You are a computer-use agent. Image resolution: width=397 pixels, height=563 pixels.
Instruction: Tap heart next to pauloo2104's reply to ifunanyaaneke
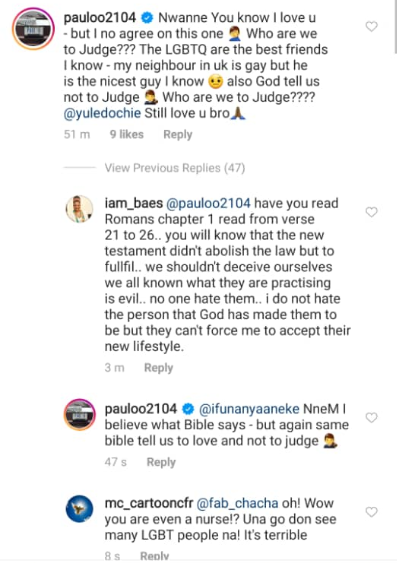click(372, 417)
